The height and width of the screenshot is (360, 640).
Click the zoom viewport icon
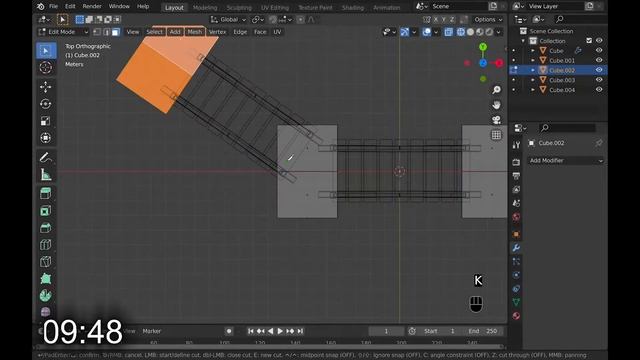click(496, 90)
